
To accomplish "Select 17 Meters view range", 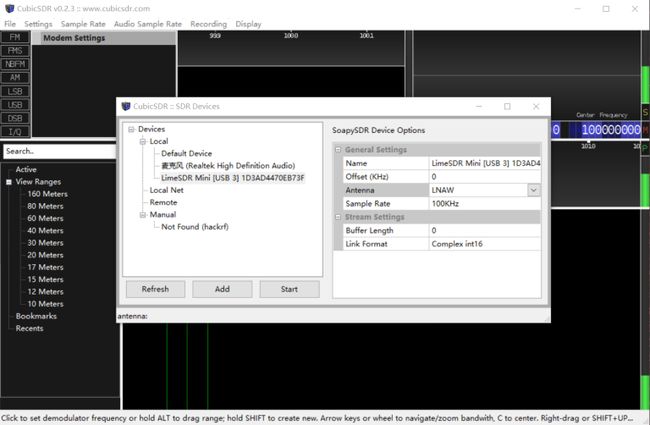I will pyautogui.click(x=45, y=267).
